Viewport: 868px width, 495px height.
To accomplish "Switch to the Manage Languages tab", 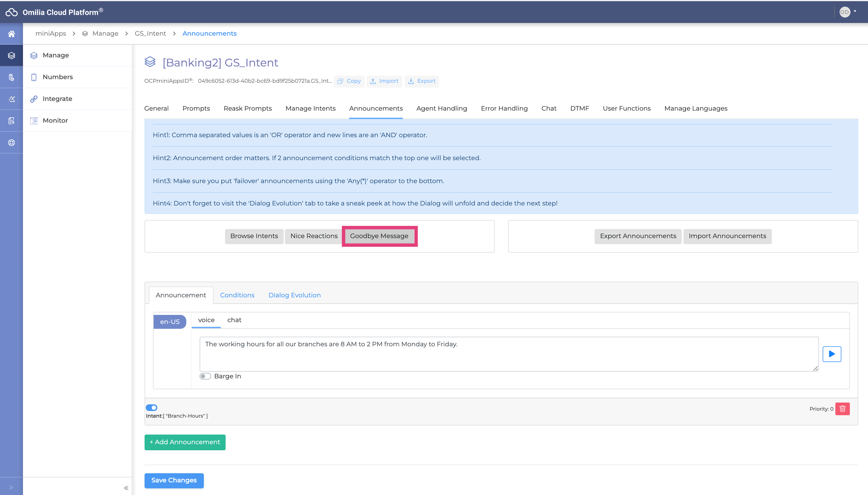I will click(x=696, y=108).
